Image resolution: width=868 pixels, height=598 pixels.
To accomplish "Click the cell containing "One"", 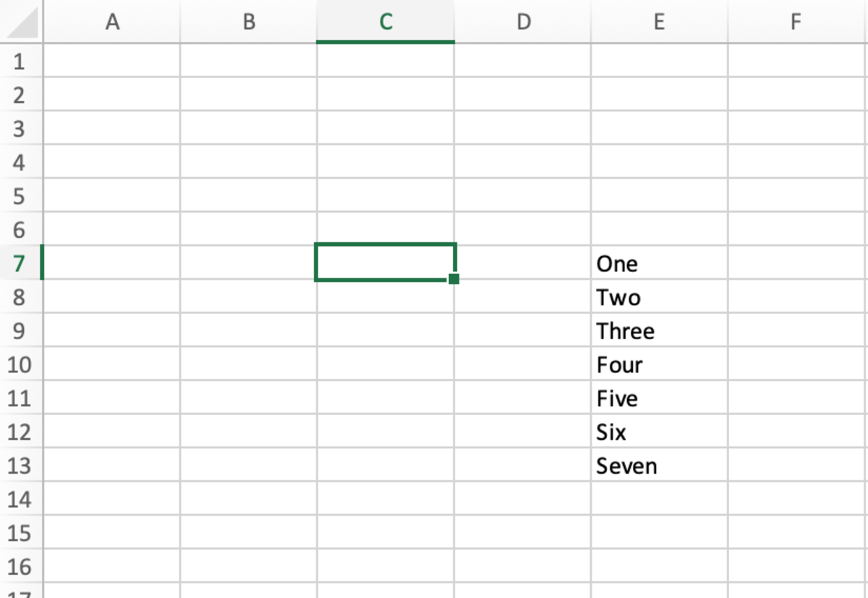I will 659,263.
